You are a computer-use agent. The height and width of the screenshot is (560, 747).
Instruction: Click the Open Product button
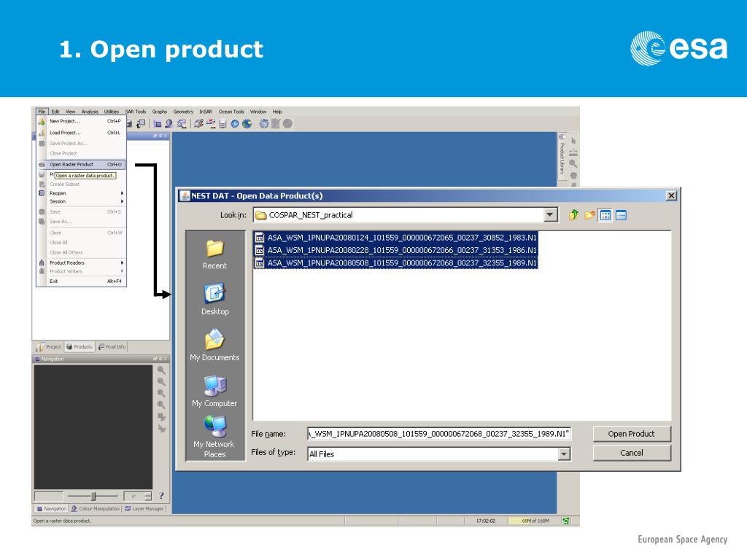[x=631, y=434]
